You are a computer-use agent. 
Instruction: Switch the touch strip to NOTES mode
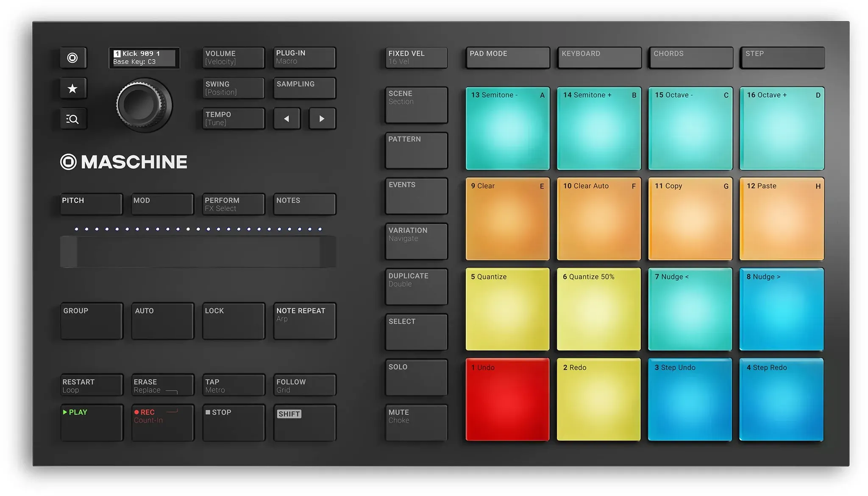point(305,204)
